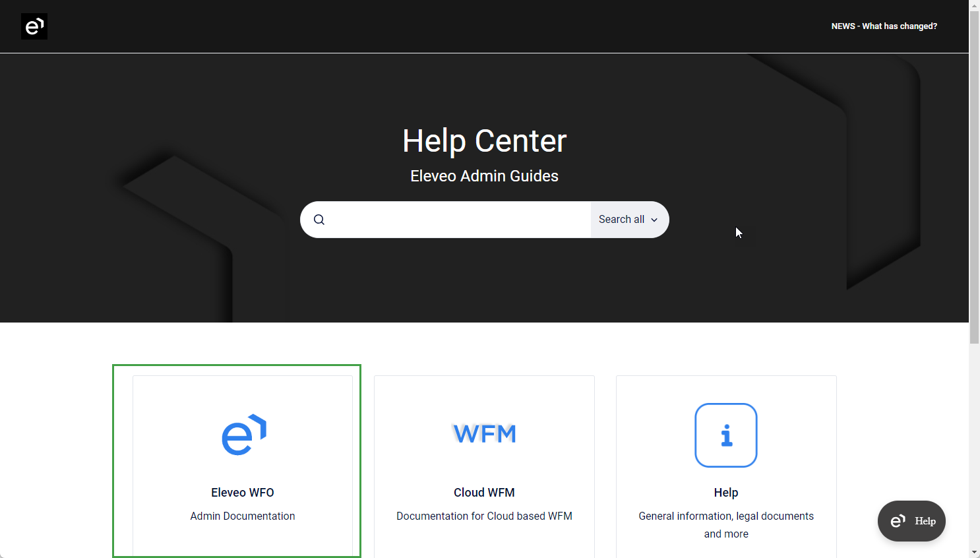Open the Cloud WFM card title
The image size is (980, 558).
[x=484, y=493]
